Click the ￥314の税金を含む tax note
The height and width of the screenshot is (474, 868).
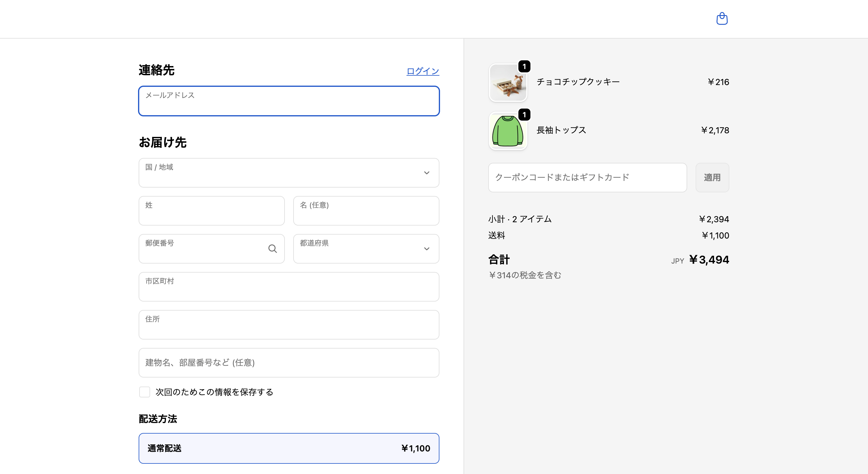525,275
